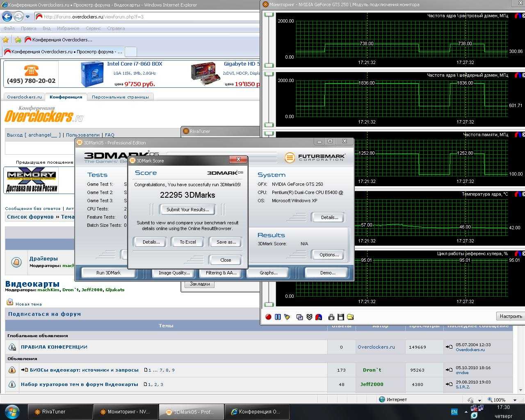
Task: Click Details button in 3DMark Score dialog
Action: 151,242
